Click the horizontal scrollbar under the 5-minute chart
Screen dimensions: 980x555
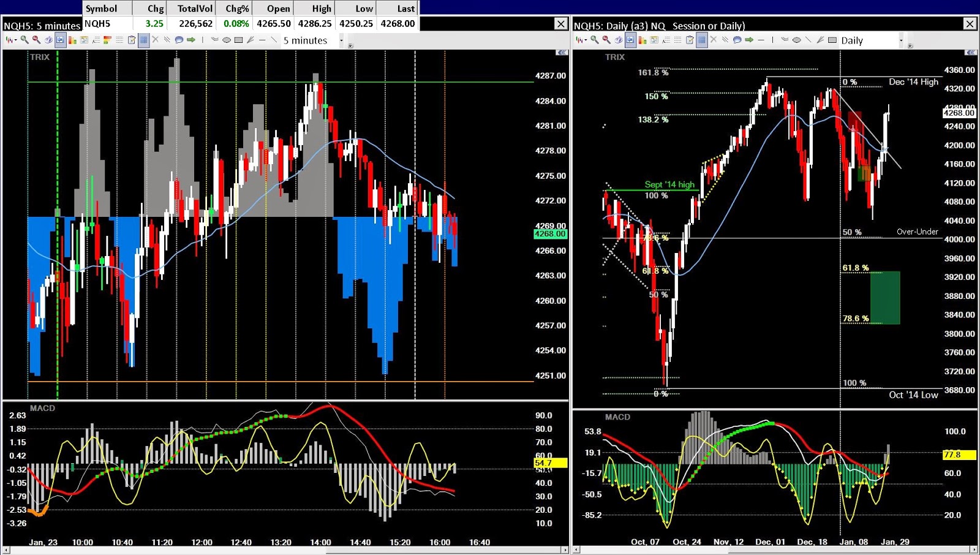[285, 549]
